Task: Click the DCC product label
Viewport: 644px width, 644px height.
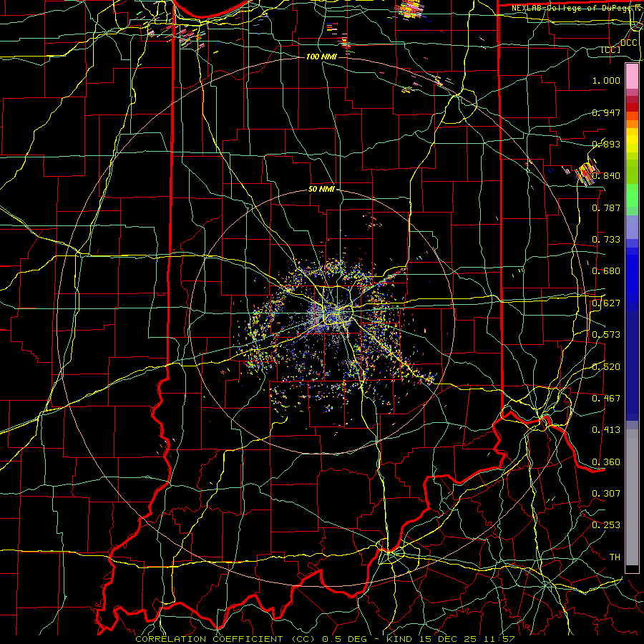Action: 628,43
